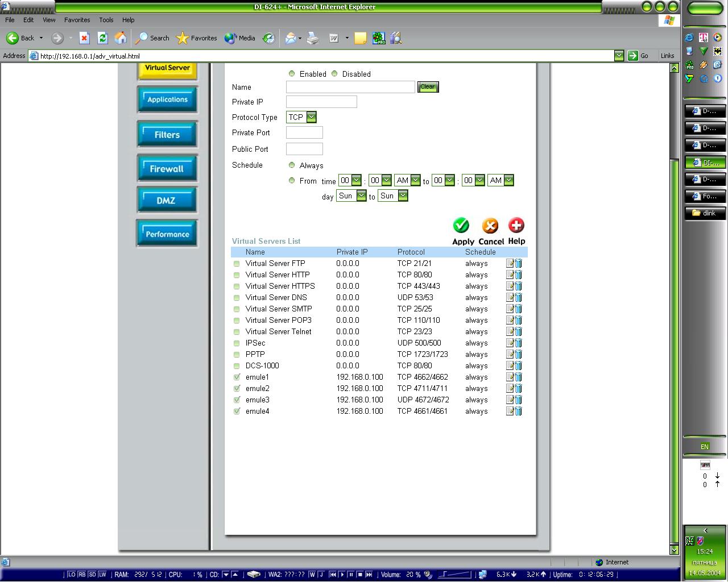
Task: Open the red Help icon
Action: pyautogui.click(x=516, y=225)
